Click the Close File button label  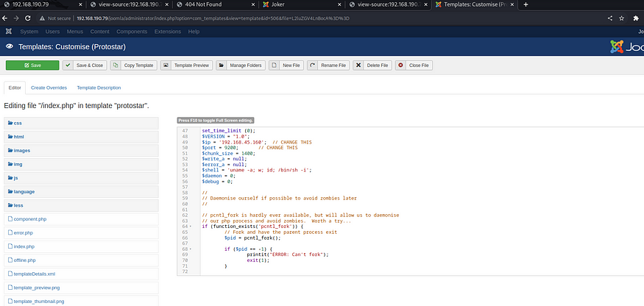pos(419,65)
